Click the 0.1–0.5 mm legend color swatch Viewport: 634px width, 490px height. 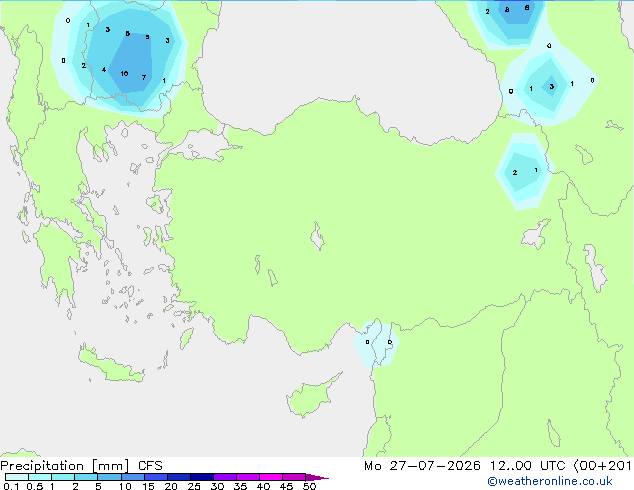click(x=17, y=477)
